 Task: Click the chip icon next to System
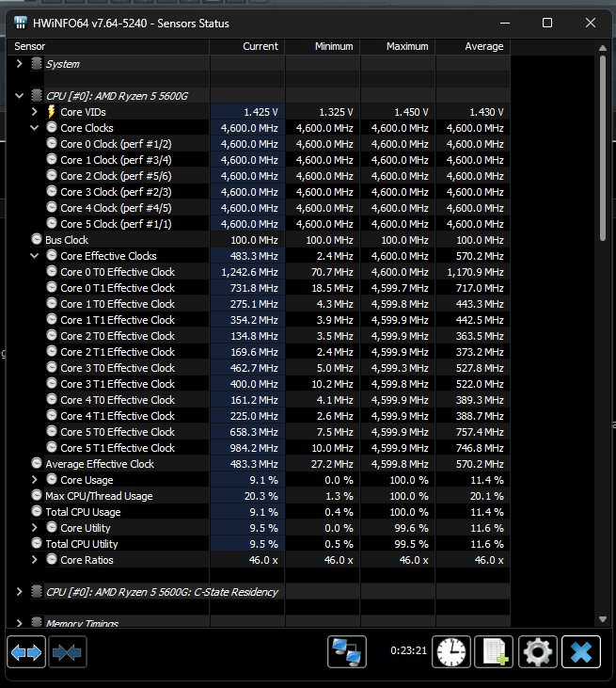pyautogui.click(x=37, y=63)
